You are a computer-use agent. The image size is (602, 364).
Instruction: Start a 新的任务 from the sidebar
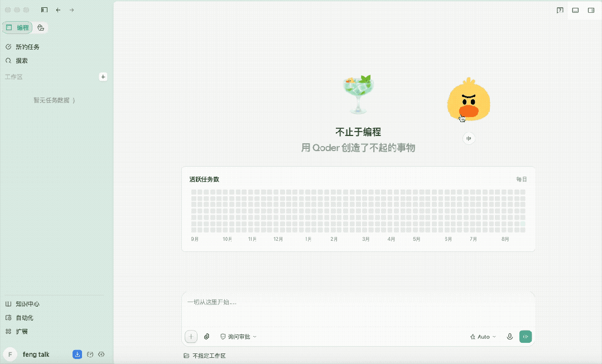(x=23, y=47)
